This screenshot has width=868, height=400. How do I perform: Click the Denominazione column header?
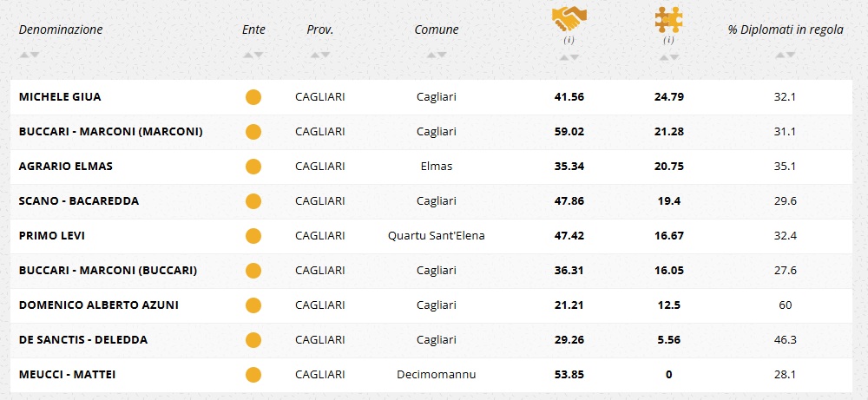click(61, 30)
